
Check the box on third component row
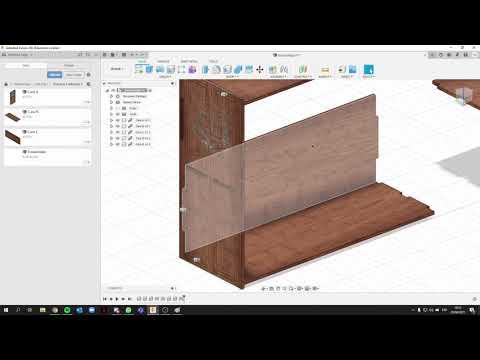point(124,132)
